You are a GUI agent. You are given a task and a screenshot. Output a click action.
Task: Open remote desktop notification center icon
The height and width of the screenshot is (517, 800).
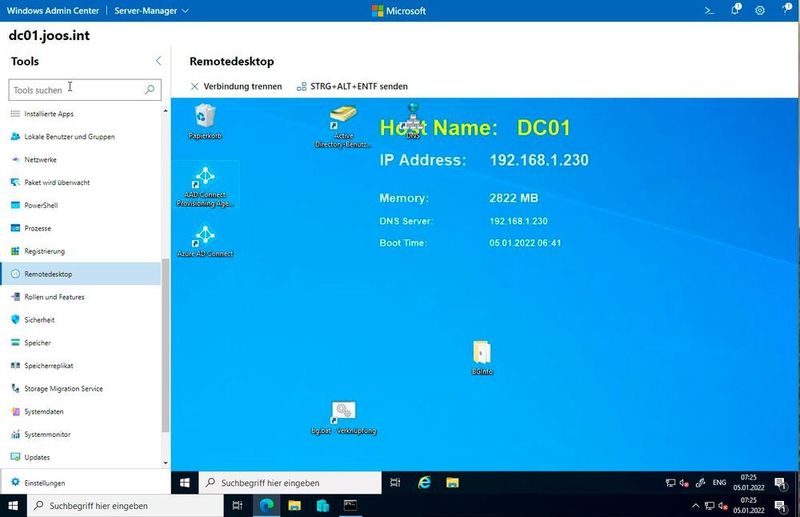click(780, 483)
